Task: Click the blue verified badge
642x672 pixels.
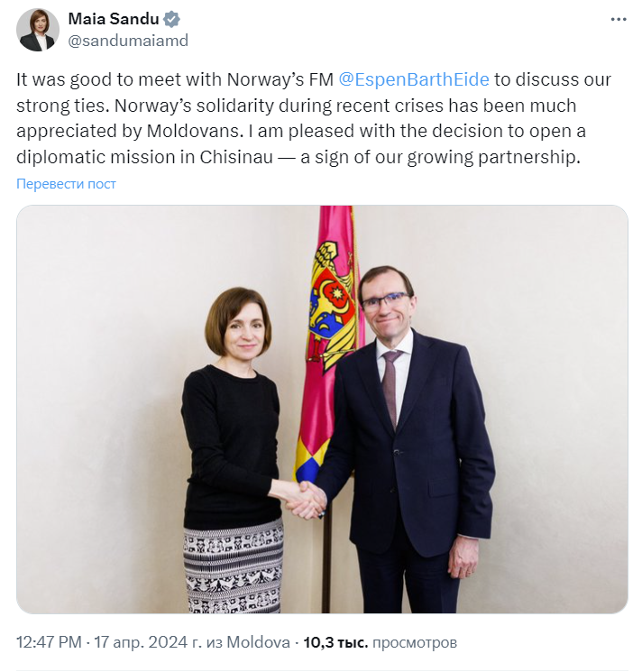Action: tap(170, 19)
